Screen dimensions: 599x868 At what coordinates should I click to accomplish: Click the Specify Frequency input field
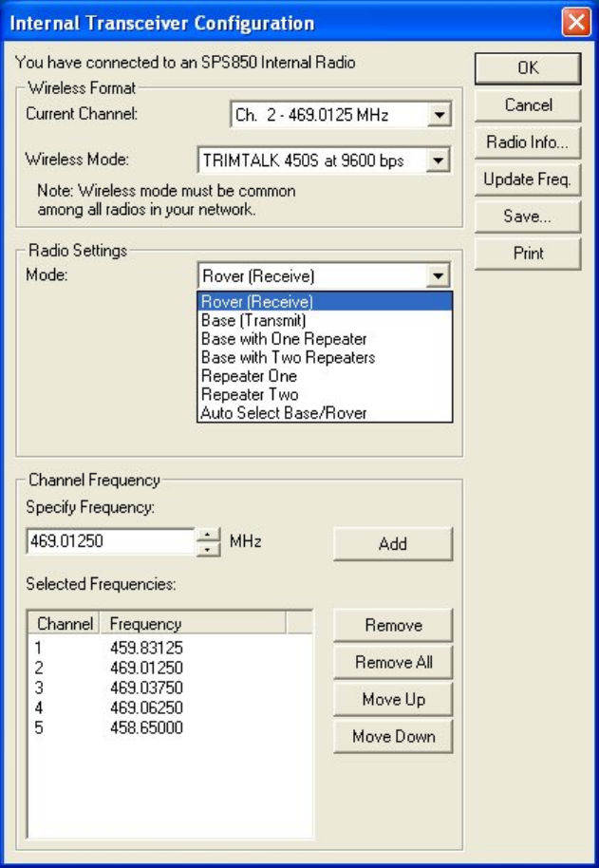pos(111,541)
